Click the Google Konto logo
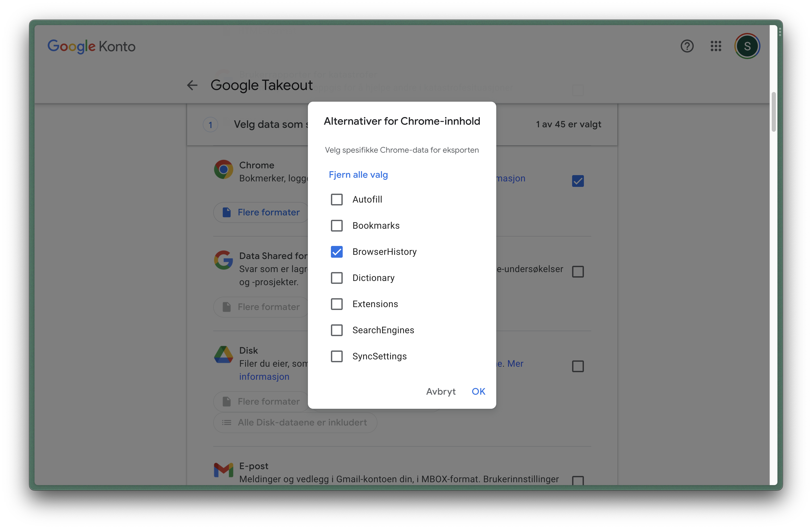The width and height of the screenshot is (812, 529). (91, 46)
